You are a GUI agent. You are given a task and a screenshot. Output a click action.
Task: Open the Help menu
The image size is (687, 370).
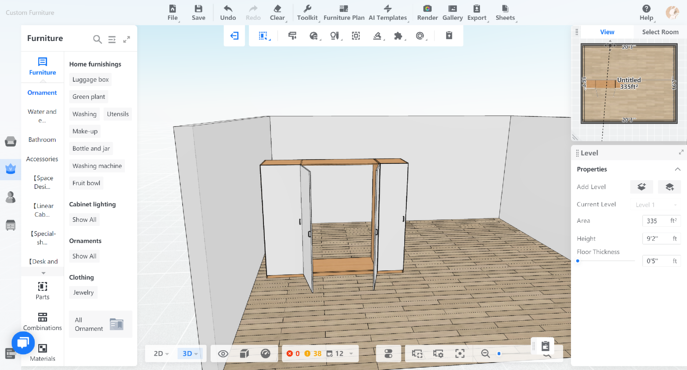tap(646, 13)
